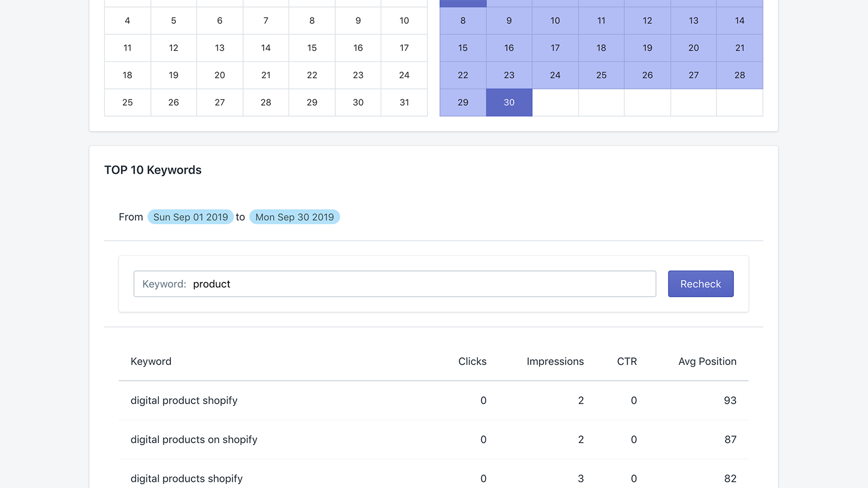Select the Mon Sep 30 2019 date chip

click(x=295, y=217)
